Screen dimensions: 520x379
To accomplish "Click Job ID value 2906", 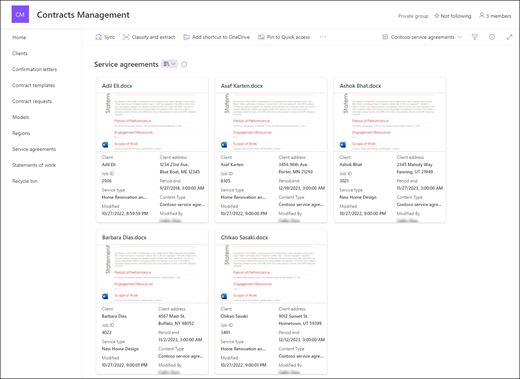I will point(107,181).
